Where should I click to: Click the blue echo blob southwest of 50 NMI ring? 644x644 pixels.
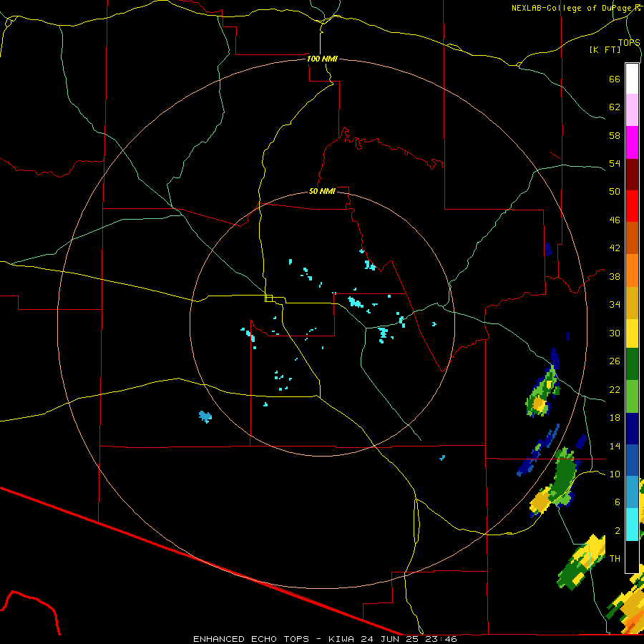pos(205,416)
